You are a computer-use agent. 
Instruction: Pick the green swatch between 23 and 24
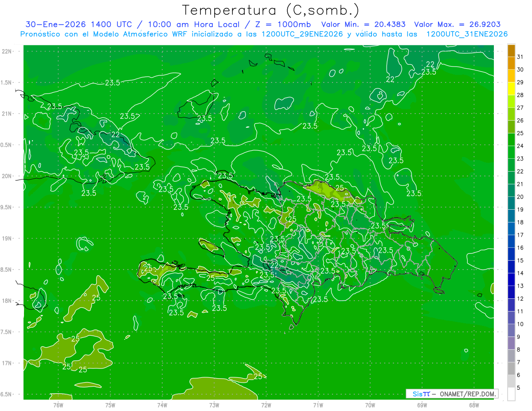511,152
